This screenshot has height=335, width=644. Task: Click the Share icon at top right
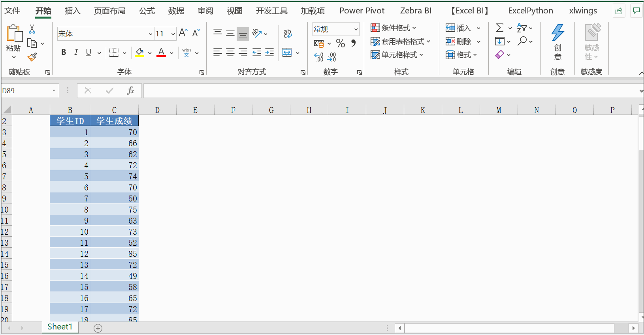tap(619, 11)
